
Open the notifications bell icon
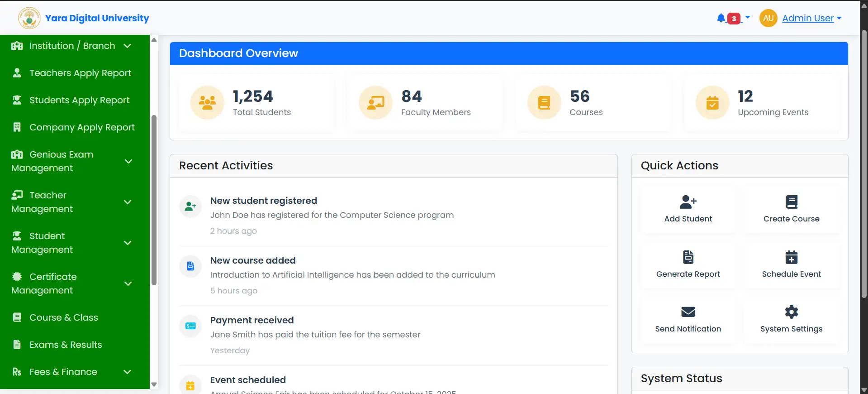pos(721,18)
